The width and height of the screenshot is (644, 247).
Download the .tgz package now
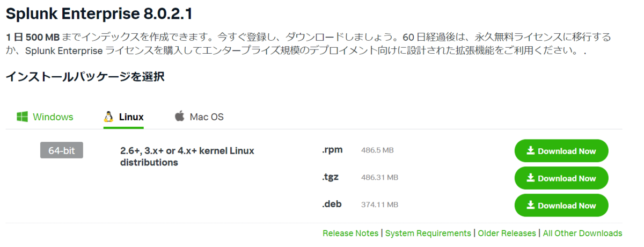(561, 178)
